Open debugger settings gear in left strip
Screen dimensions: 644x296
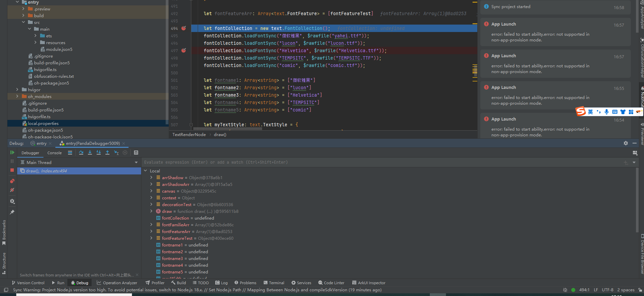[x=12, y=201]
